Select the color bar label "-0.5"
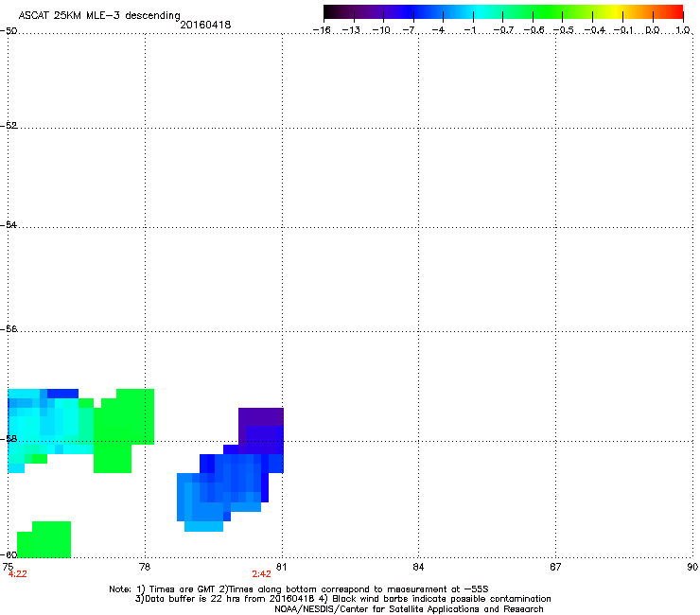The height and width of the screenshot is (615, 700). pos(564,30)
